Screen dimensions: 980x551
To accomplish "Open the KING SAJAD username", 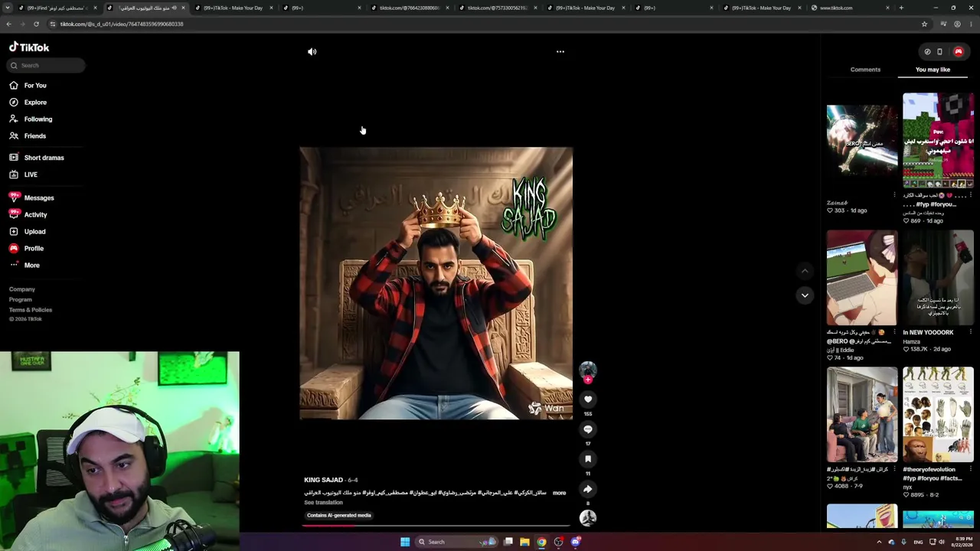I will click(323, 480).
